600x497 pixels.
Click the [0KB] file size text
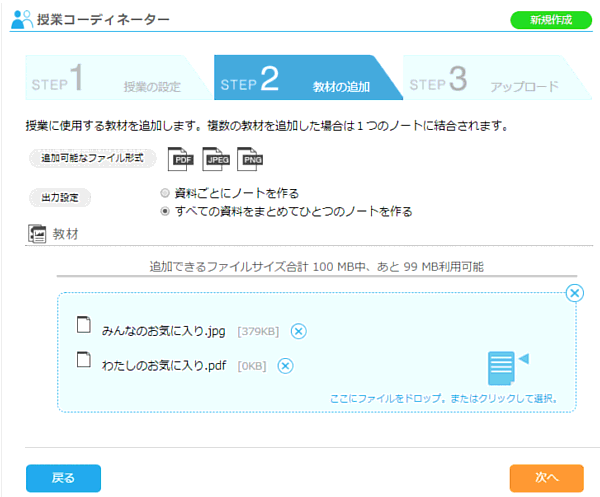252,366
